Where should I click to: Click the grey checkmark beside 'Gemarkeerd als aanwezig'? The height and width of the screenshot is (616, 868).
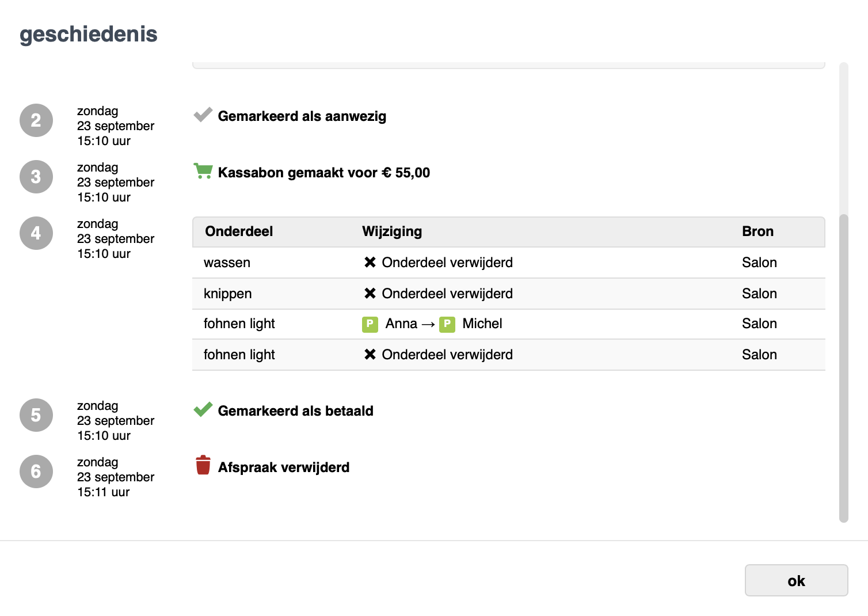203,115
